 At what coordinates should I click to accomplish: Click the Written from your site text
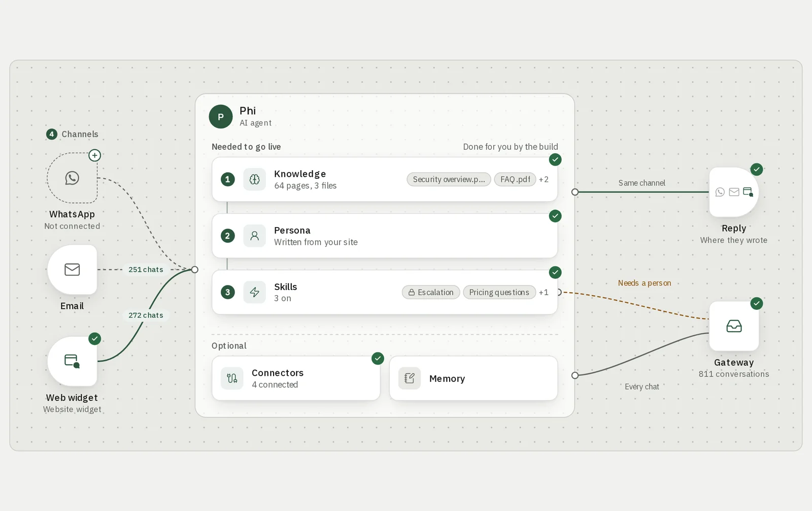point(316,242)
